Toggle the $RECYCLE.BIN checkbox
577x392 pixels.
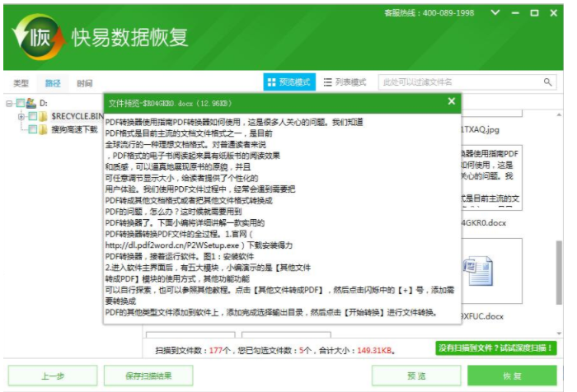pos(32,116)
